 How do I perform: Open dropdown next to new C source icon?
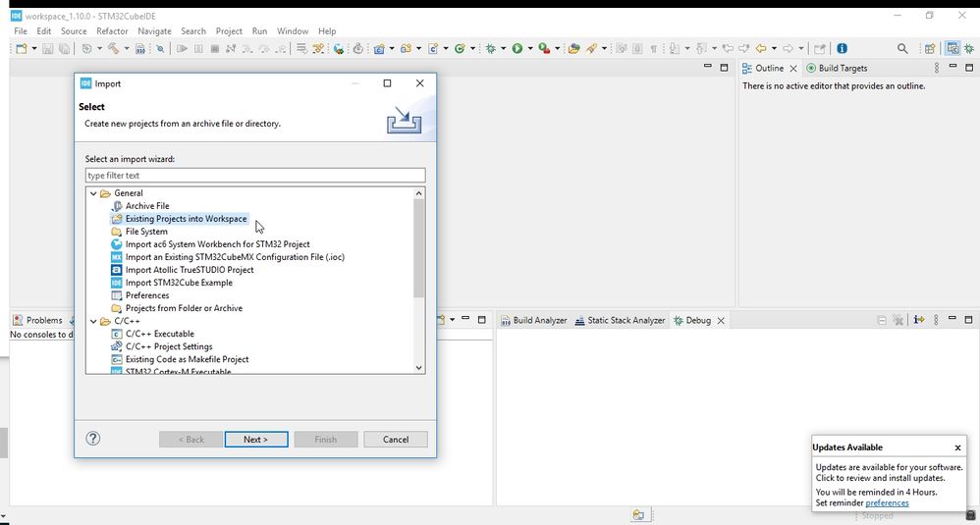coord(446,49)
